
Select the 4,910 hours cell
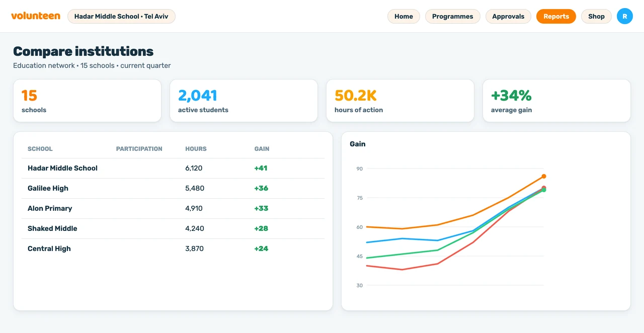coord(194,208)
